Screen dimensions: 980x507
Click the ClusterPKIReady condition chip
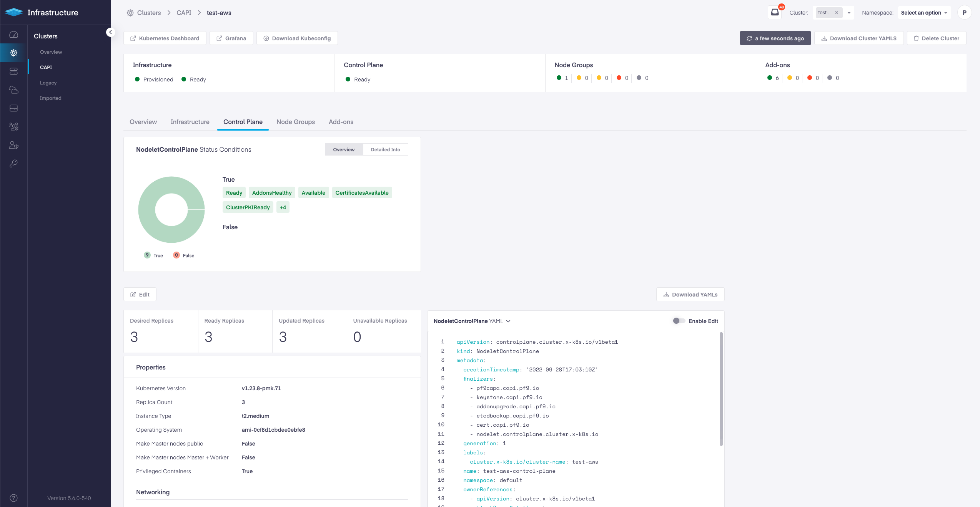[248, 207]
